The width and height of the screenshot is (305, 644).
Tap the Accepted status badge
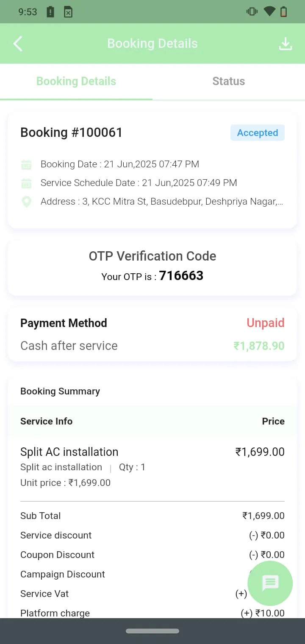[x=258, y=133]
